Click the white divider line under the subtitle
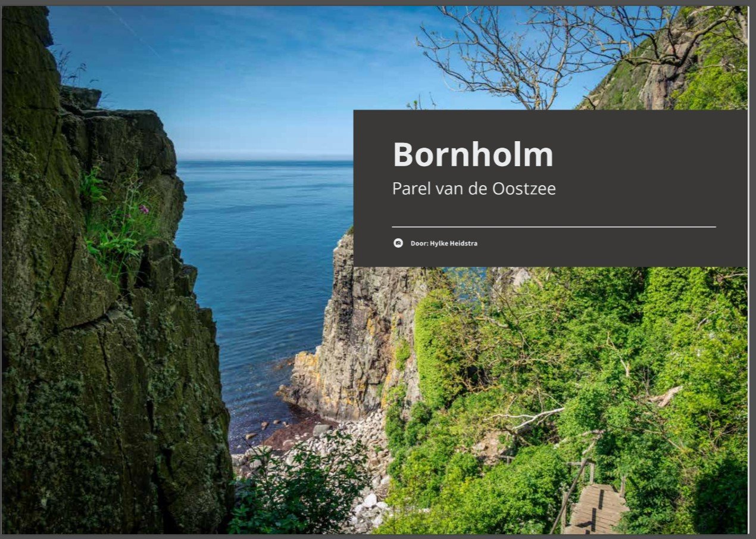 (x=554, y=227)
